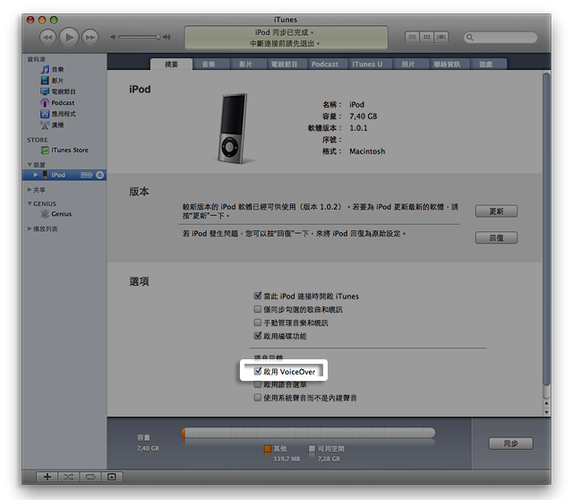Expand the 共享 shared section
Screen dimensions: 573x500
coord(30,190)
